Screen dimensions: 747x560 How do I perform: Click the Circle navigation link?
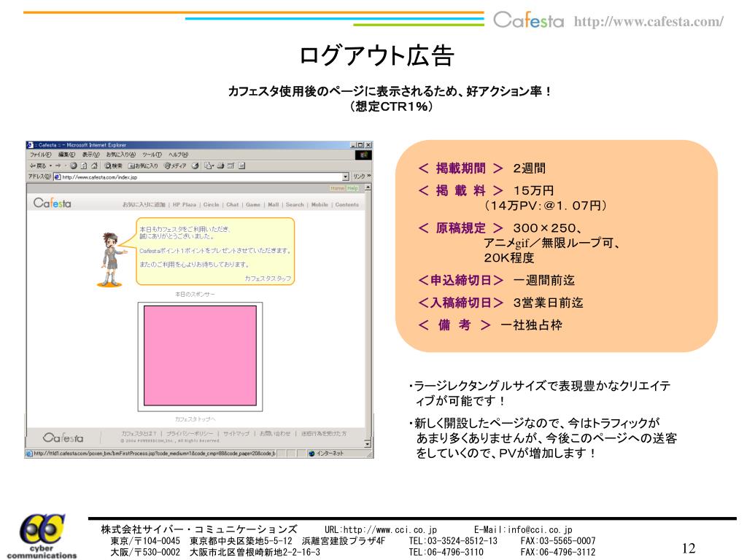(x=211, y=205)
